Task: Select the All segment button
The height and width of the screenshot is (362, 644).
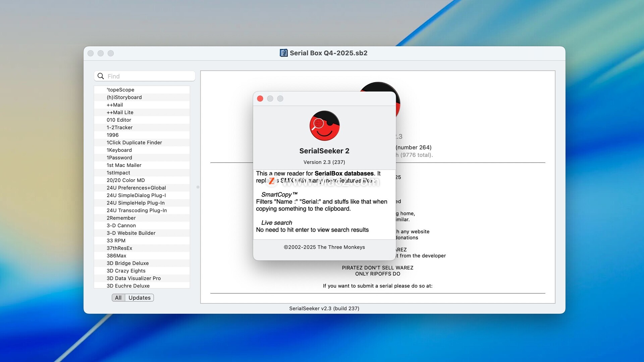Action: (x=118, y=298)
